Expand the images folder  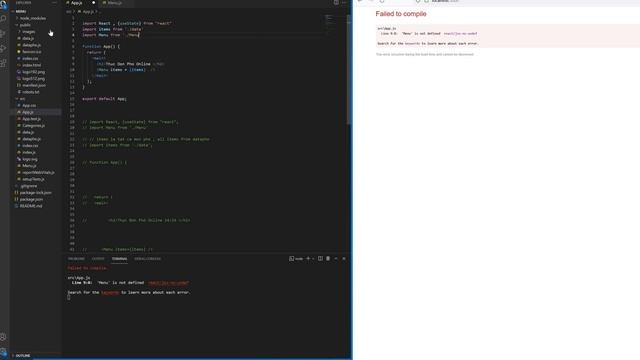click(29, 32)
